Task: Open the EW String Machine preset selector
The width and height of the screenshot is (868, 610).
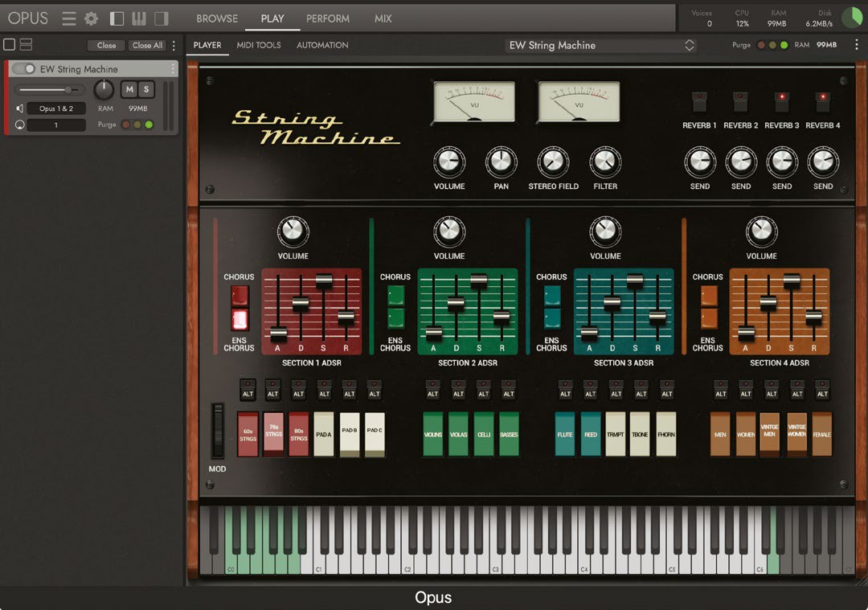Action: pos(601,45)
